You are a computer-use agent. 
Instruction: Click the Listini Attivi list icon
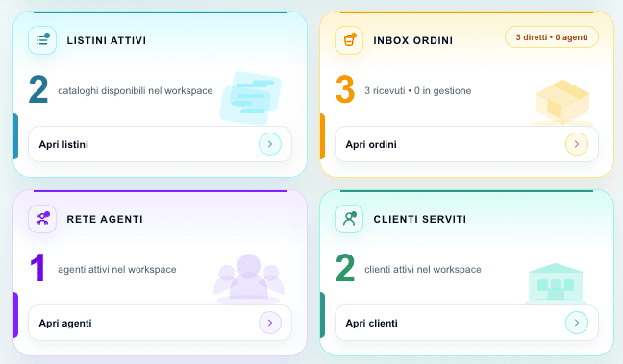(x=42, y=40)
